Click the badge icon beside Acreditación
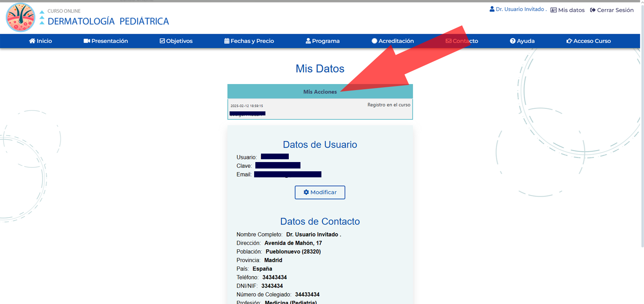 pyautogui.click(x=374, y=41)
